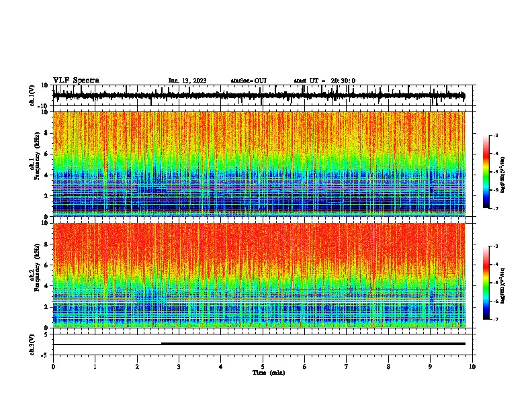Click the ch.2 spectrogram color bar

[486, 283]
